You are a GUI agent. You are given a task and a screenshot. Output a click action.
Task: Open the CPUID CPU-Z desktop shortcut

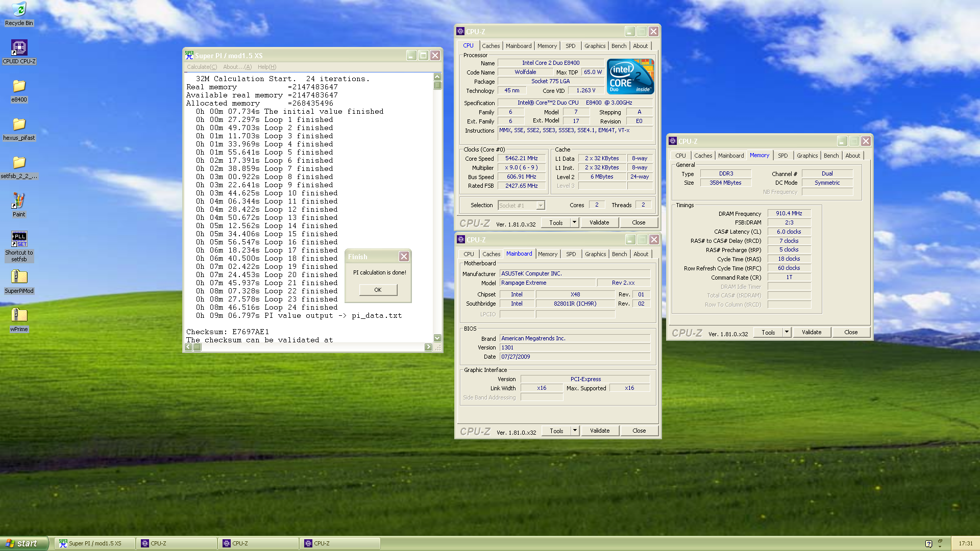pyautogui.click(x=19, y=52)
